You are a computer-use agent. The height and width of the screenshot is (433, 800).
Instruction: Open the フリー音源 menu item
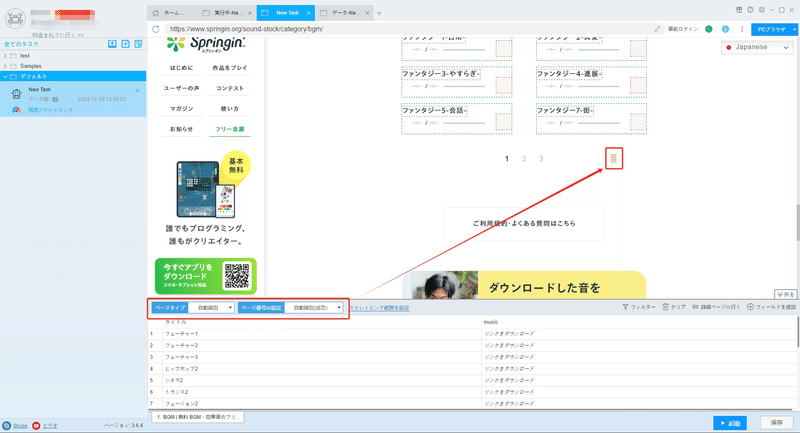tap(230, 130)
